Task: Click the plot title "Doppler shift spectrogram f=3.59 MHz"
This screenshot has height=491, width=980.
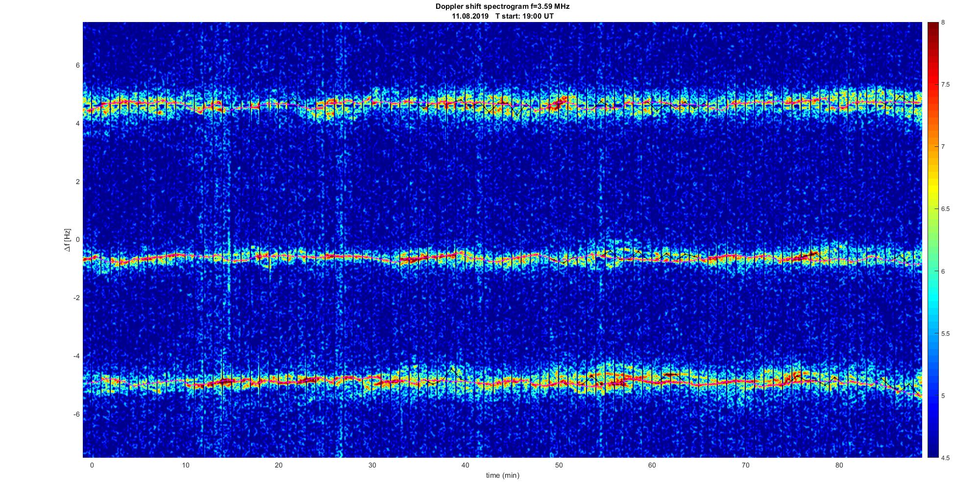Action: click(502, 7)
